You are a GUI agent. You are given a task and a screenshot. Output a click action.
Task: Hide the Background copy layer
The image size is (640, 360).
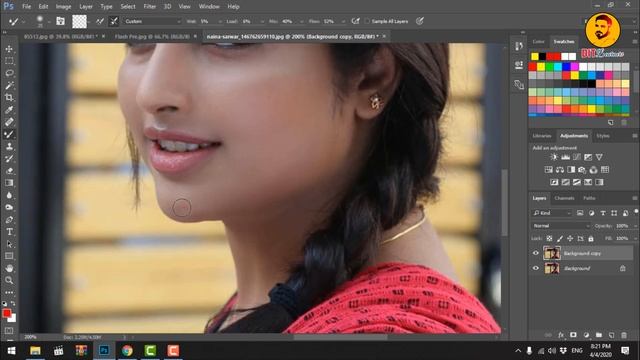click(536, 253)
